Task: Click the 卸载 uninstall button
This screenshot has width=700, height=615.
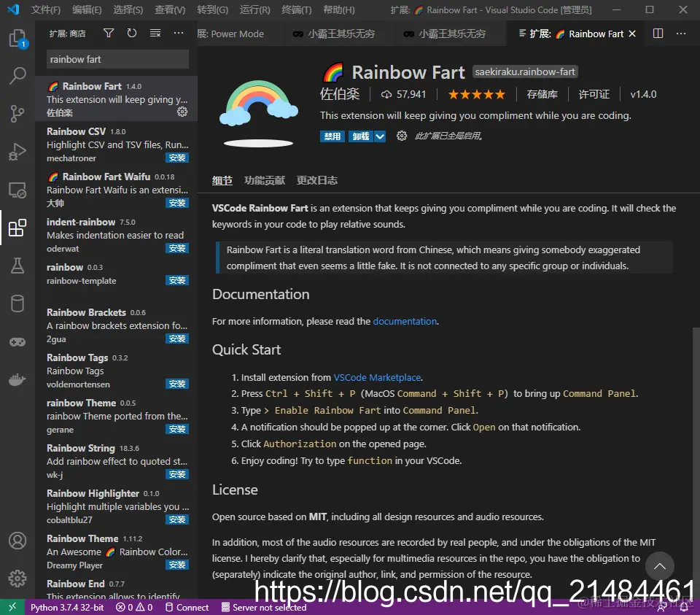Action: (x=361, y=136)
